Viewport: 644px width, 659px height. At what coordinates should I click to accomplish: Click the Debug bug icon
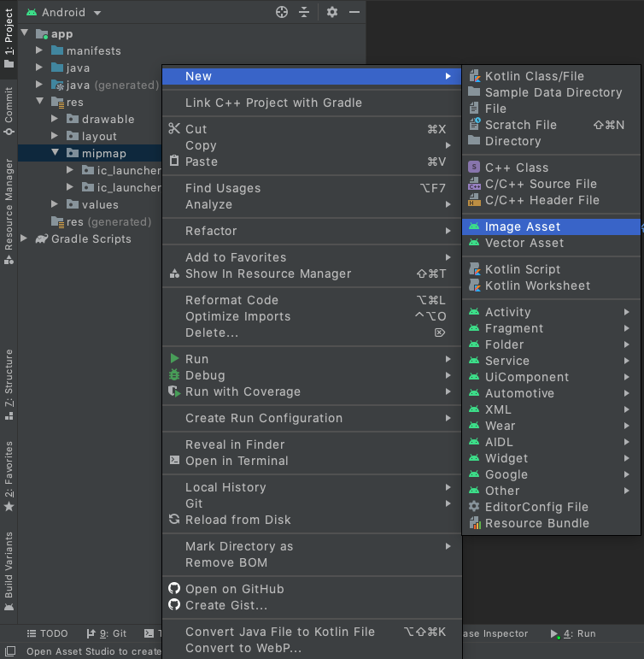pos(174,375)
